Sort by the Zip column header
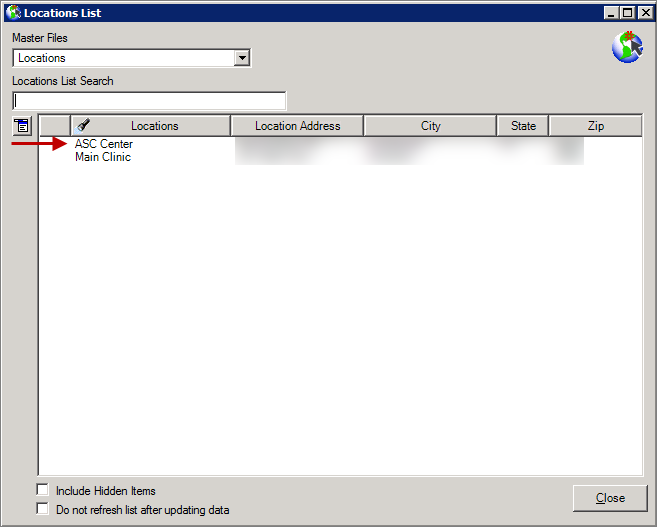The image size is (657, 527). (595, 126)
